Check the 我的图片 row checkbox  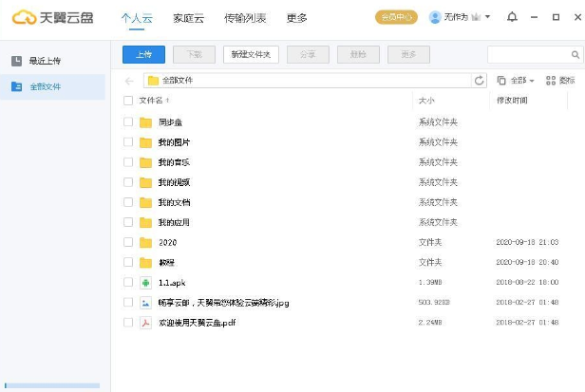pos(128,142)
